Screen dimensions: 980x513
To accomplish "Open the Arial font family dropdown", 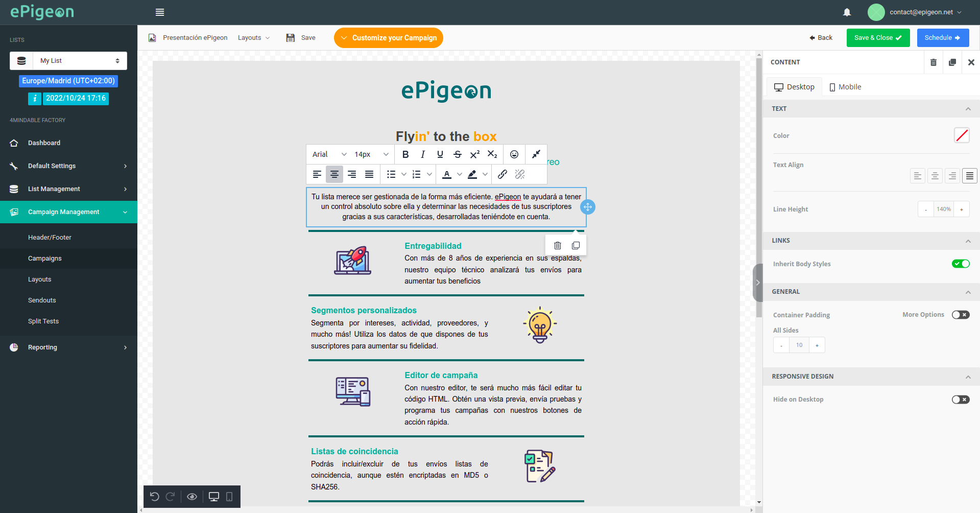I will point(327,154).
